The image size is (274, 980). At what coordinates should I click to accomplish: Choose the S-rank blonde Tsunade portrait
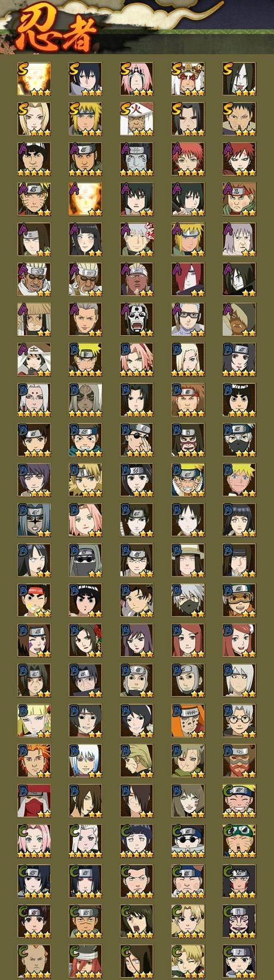[x=34, y=119]
